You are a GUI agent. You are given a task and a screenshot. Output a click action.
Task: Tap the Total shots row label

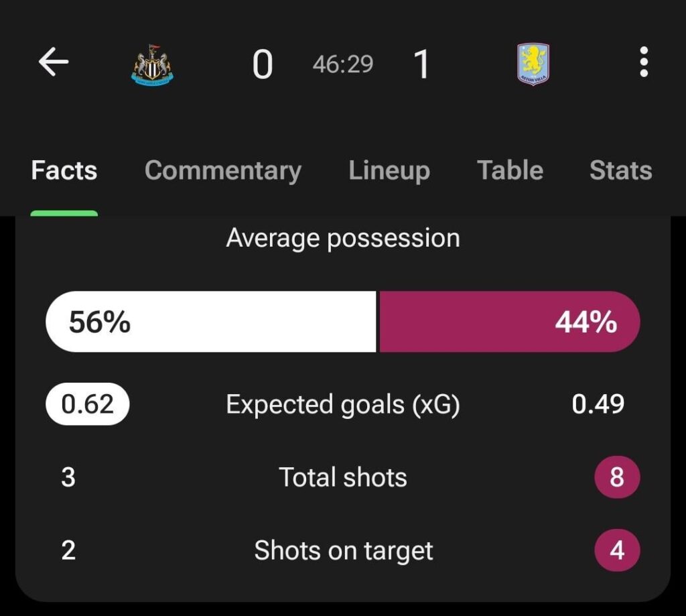342,477
